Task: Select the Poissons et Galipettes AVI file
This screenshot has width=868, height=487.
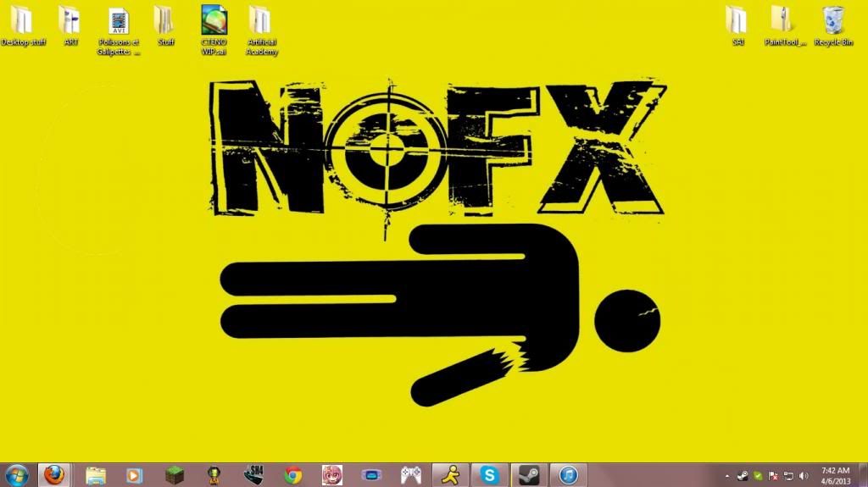Action: point(119,31)
